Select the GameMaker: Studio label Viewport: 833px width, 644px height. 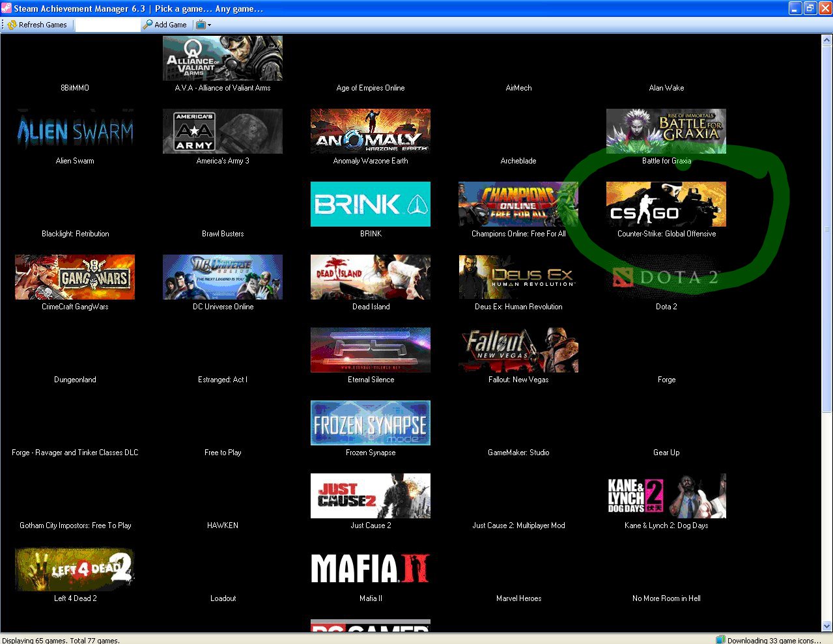pos(518,453)
